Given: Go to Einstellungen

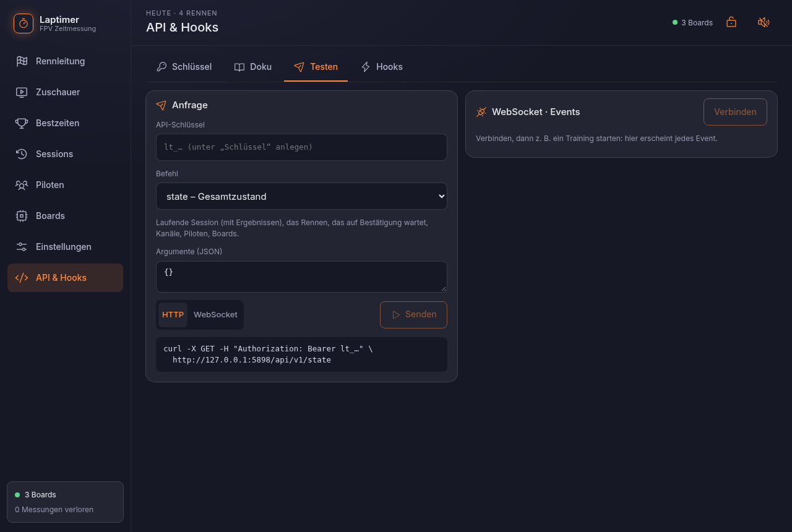Looking at the screenshot, I should tap(65, 247).
